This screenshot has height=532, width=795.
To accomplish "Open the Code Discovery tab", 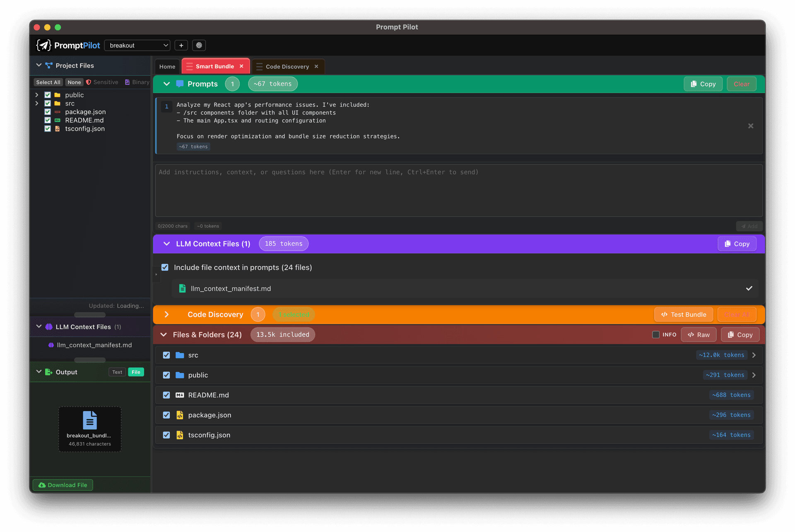I will pyautogui.click(x=287, y=66).
